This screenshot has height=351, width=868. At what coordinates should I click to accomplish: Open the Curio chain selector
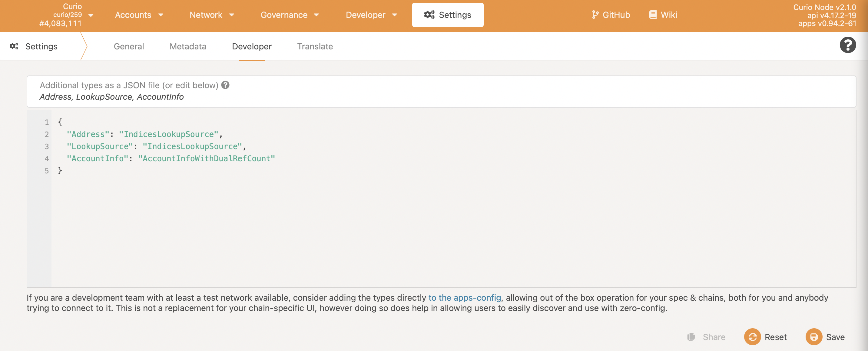pos(67,15)
